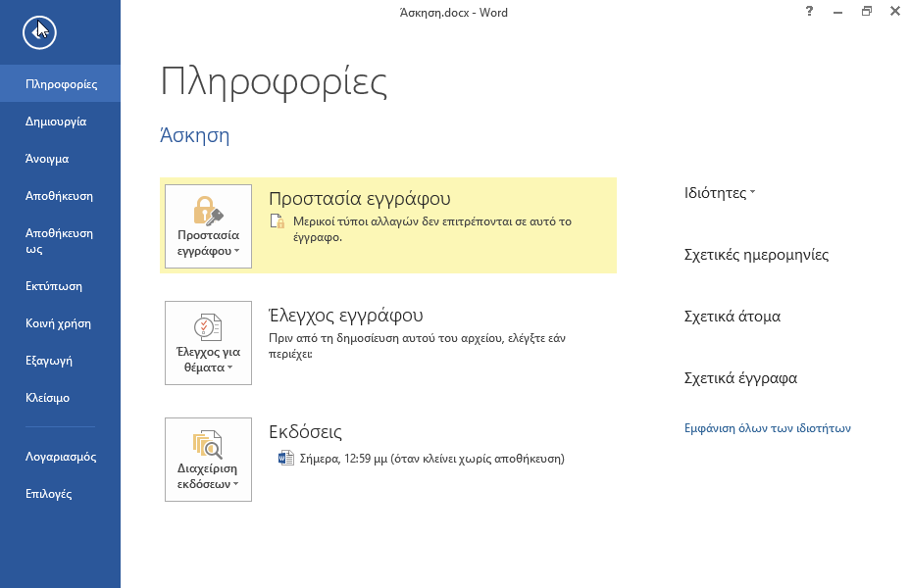Open the Διαχείριση εκδόσεων dropdown button

[208, 460]
